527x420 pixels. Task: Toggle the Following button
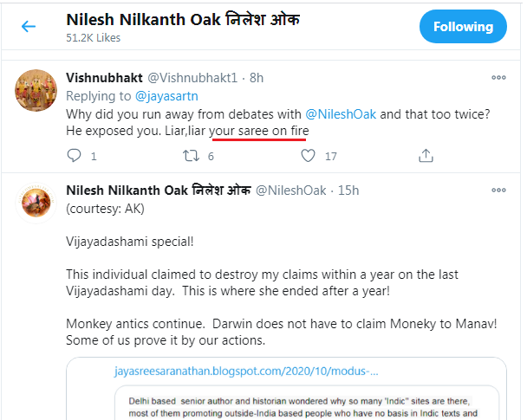coord(462,27)
